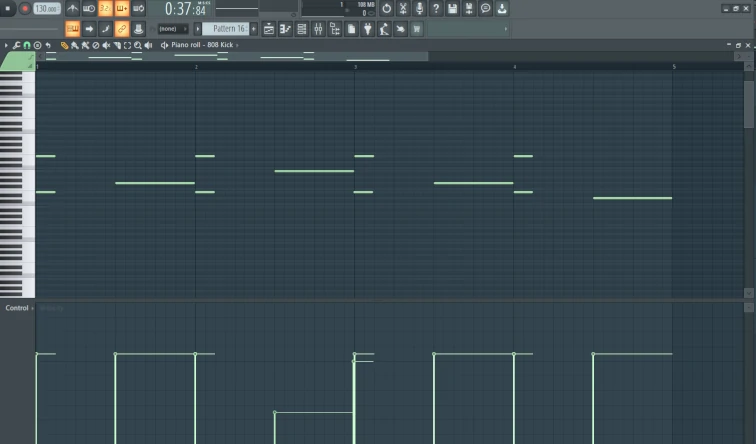
Task: Open the Channel rack icon
Action: [302, 29]
